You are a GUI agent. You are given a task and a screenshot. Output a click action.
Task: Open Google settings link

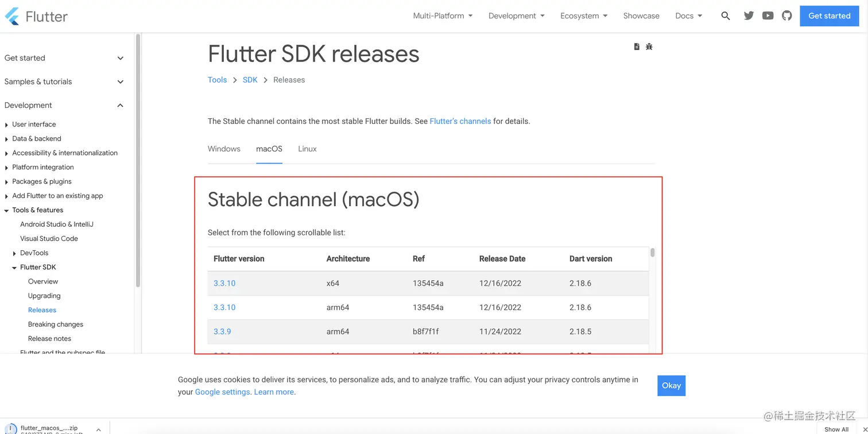tap(223, 392)
